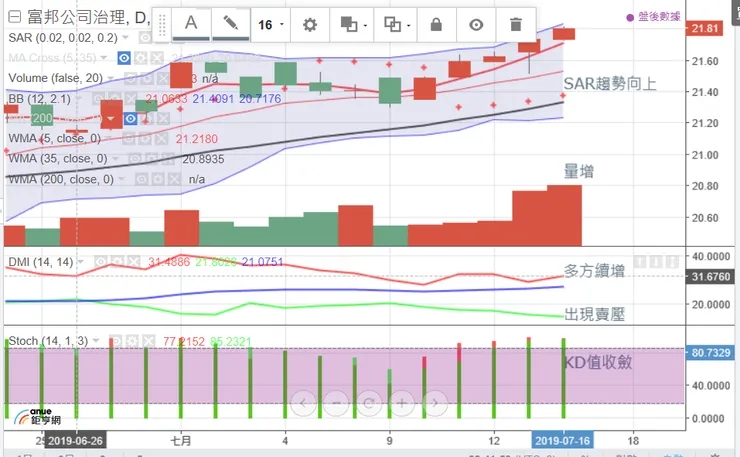Click the 31.6760 DMI value label
Screen dimensions: 740x457
click(710, 277)
